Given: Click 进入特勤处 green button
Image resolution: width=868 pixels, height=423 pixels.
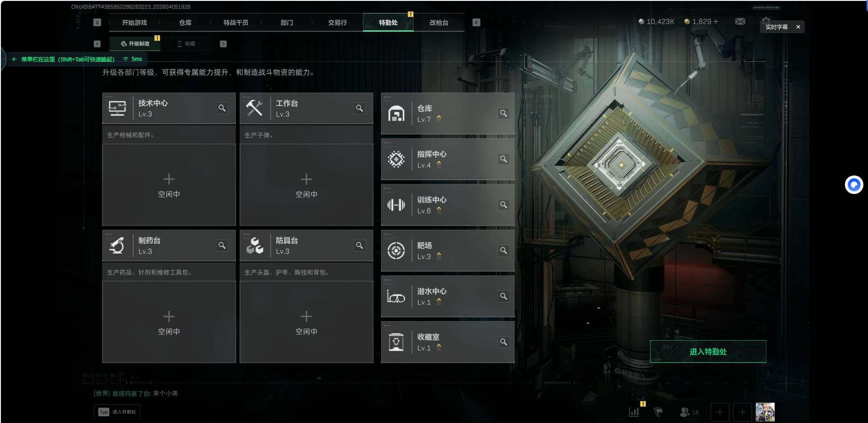Looking at the screenshot, I should pos(708,351).
